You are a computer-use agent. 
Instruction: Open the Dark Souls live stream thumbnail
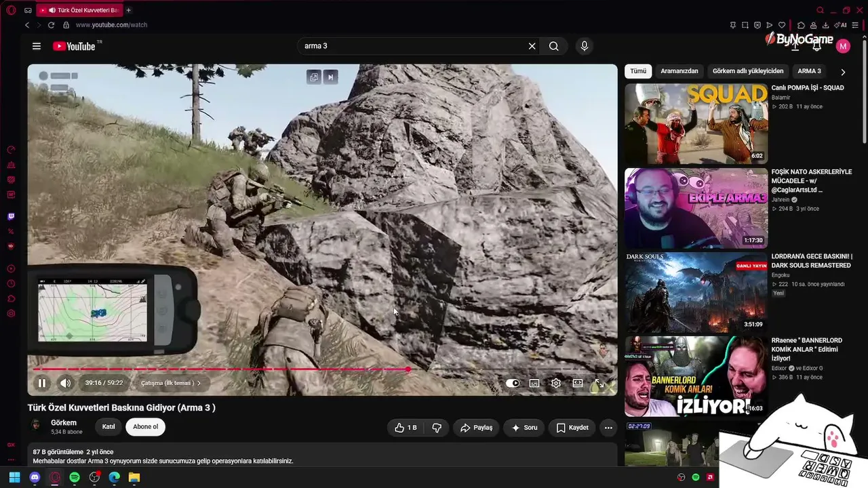696,293
